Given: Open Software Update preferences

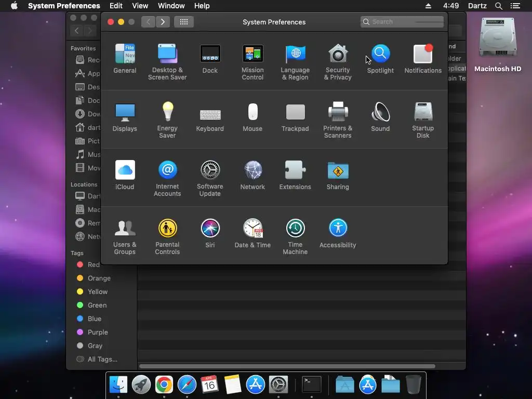Looking at the screenshot, I should pyautogui.click(x=210, y=179).
